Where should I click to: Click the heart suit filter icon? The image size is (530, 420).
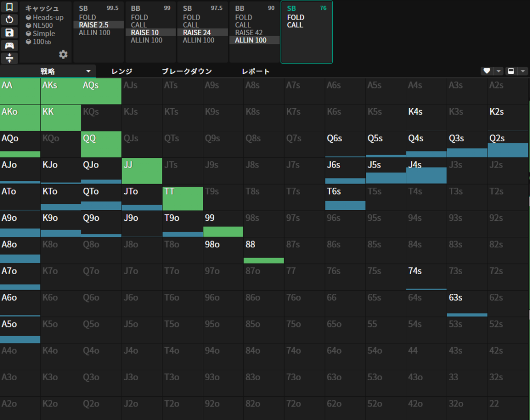[x=487, y=71]
